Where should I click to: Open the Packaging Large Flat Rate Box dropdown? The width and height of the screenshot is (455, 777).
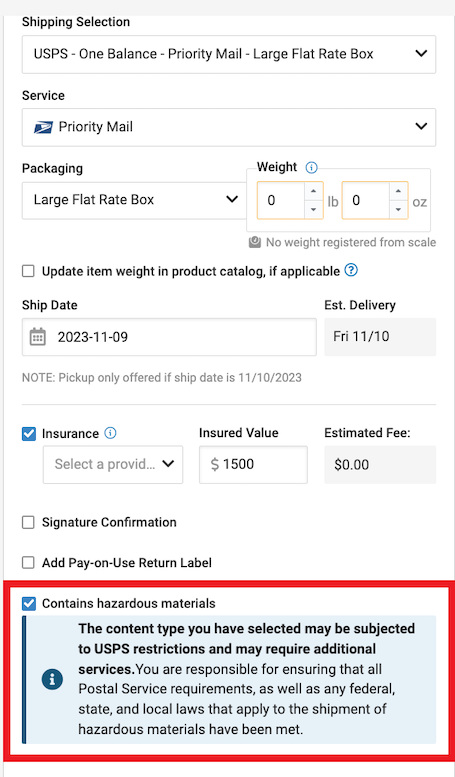coord(134,200)
